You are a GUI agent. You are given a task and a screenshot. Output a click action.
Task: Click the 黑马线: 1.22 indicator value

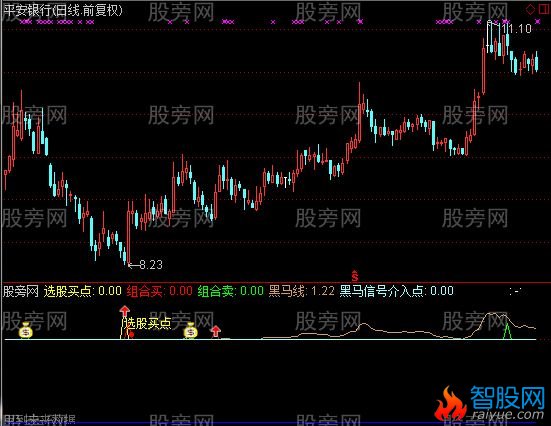302,291
